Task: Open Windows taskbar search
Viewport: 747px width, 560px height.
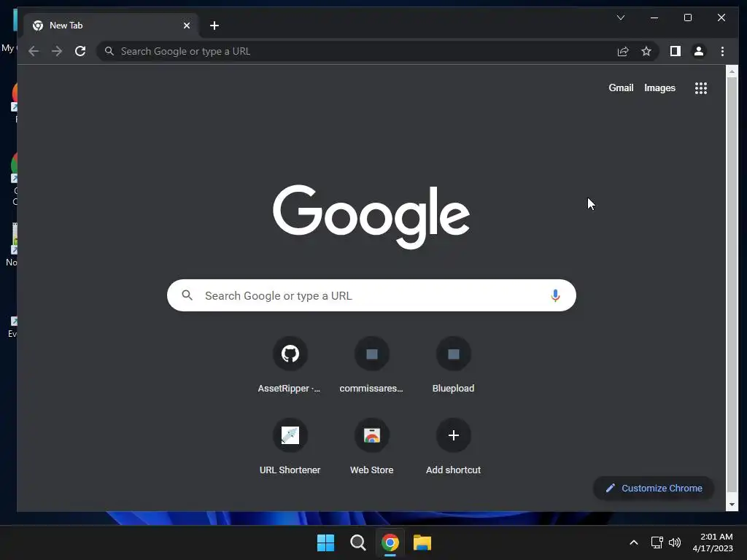Action: click(x=357, y=542)
